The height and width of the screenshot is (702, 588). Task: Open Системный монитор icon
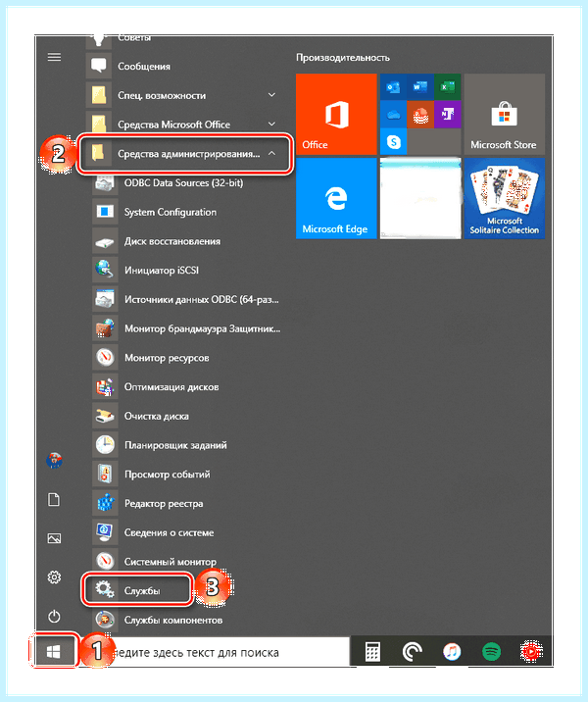point(105,562)
